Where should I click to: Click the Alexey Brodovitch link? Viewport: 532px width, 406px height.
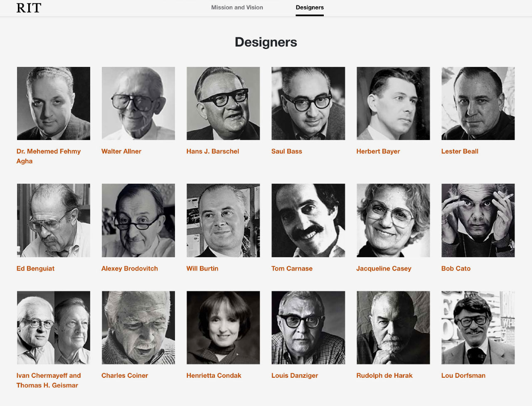130,268
